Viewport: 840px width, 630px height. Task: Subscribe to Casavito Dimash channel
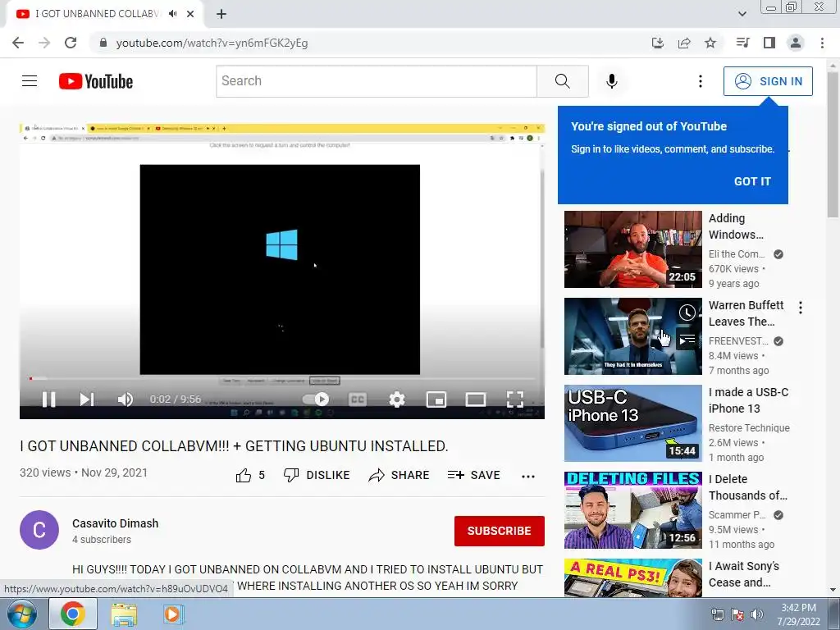(500, 531)
